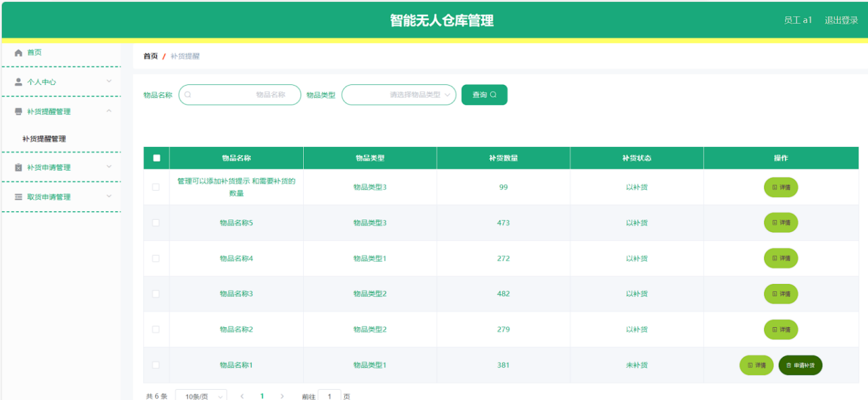This screenshot has width=868, height=400.
Task: Click the 物品类型 column header
Action: pyautogui.click(x=370, y=158)
